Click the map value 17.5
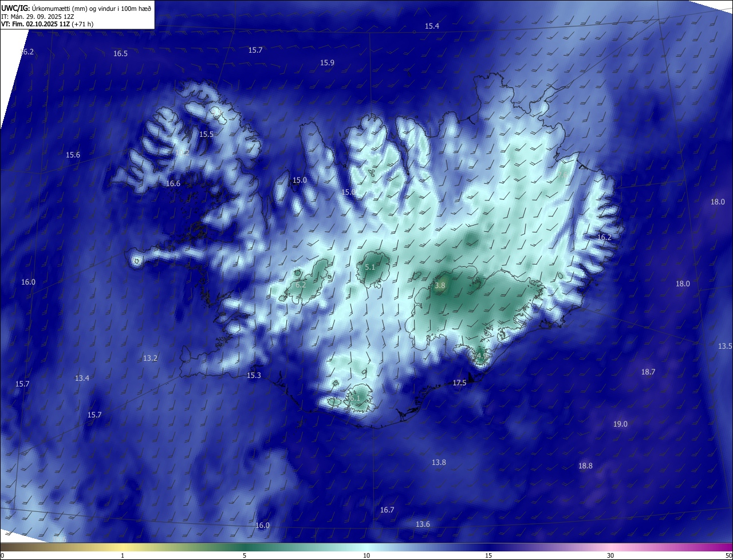The height and width of the screenshot is (560, 733). click(459, 383)
